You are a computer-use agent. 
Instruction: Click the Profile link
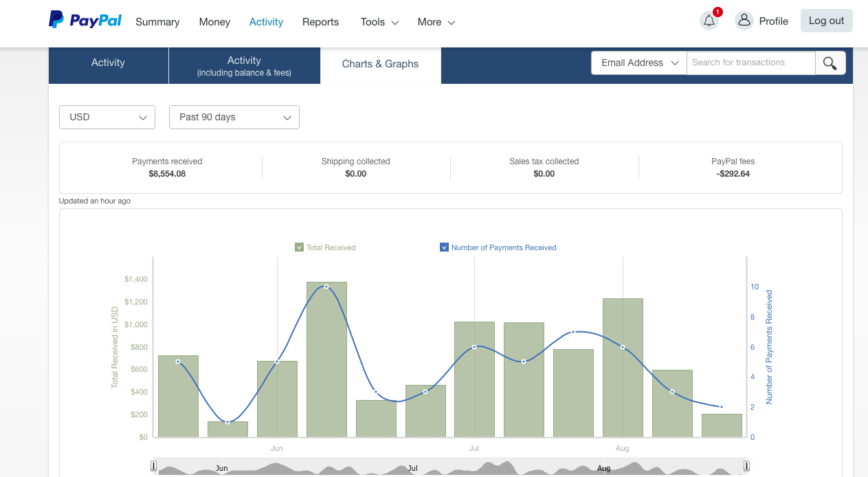(773, 21)
